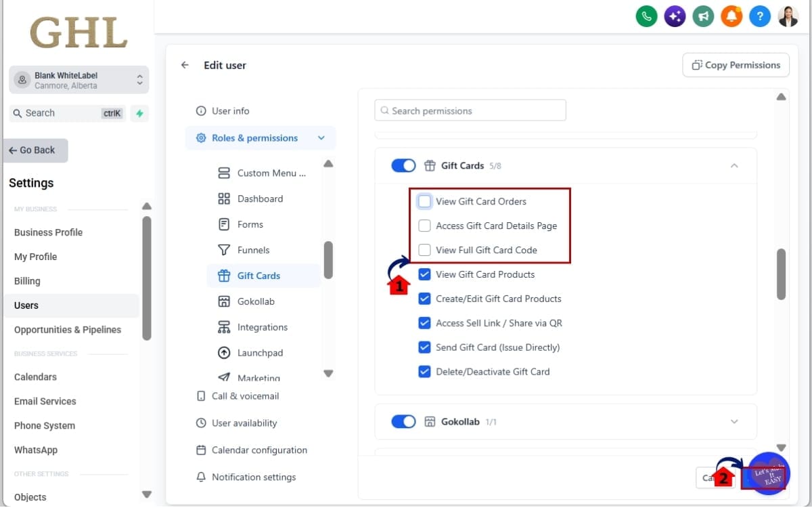The height and width of the screenshot is (508, 812).
Task: Click the Launchpad upload arrow icon
Action: pos(224,353)
